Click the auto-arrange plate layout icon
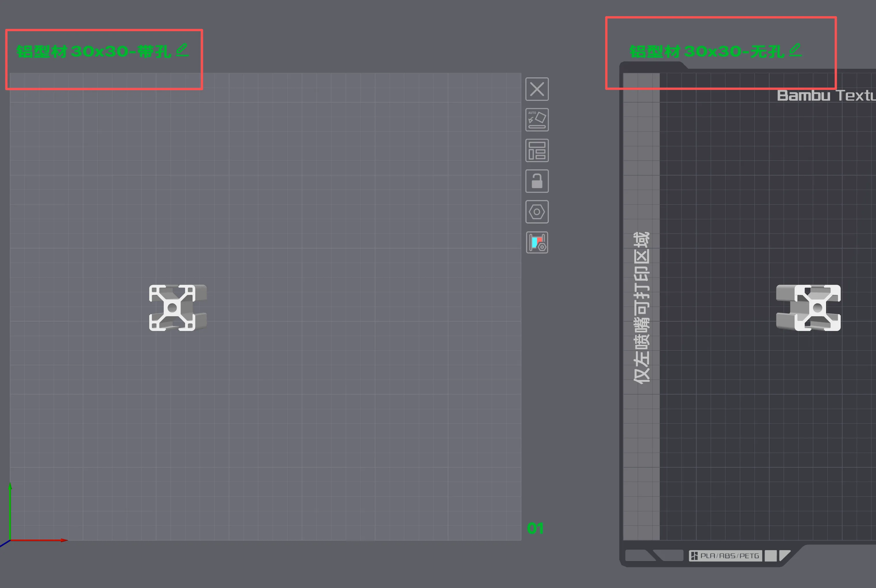This screenshot has height=588, width=876. 537,150
